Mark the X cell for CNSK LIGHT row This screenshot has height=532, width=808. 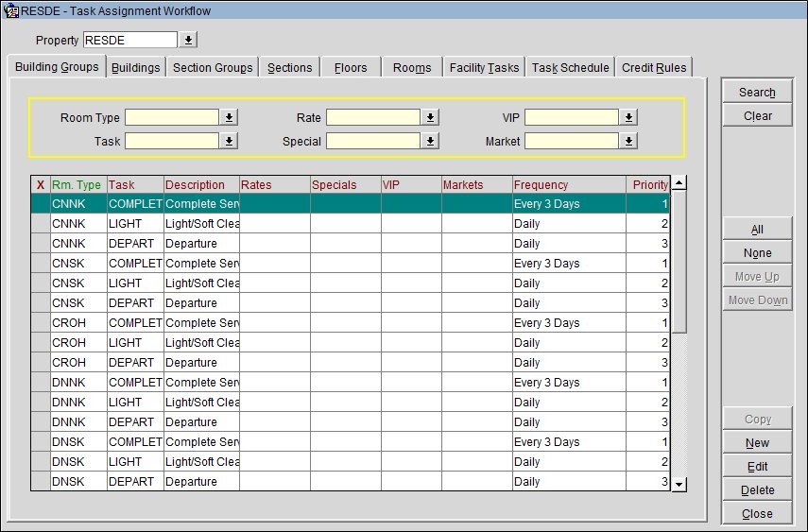tap(41, 283)
